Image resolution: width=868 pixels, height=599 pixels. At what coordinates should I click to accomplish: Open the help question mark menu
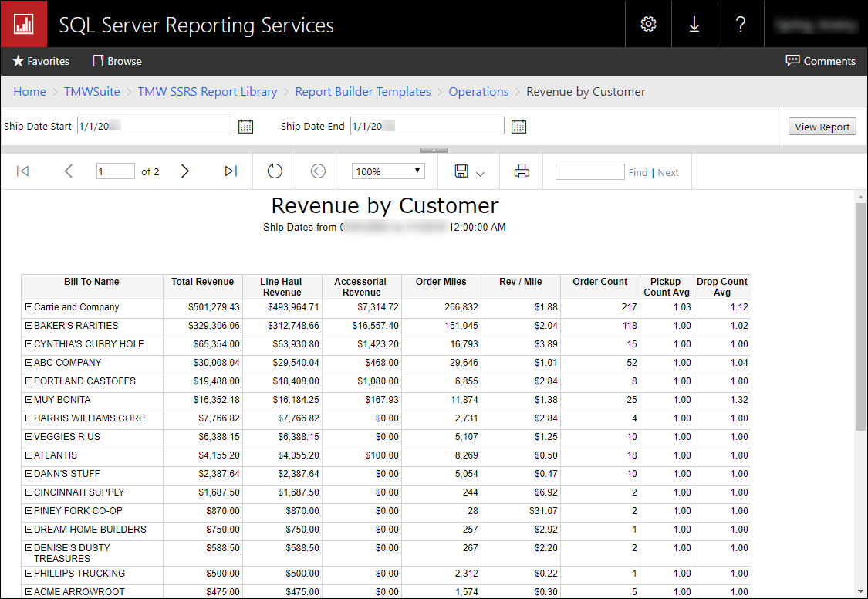point(741,24)
